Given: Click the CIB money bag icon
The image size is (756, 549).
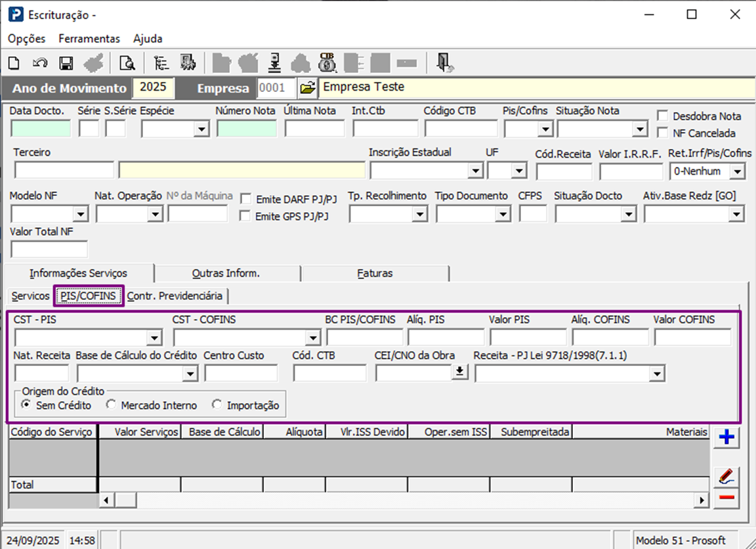Looking at the screenshot, I should (x=327, y=63).
